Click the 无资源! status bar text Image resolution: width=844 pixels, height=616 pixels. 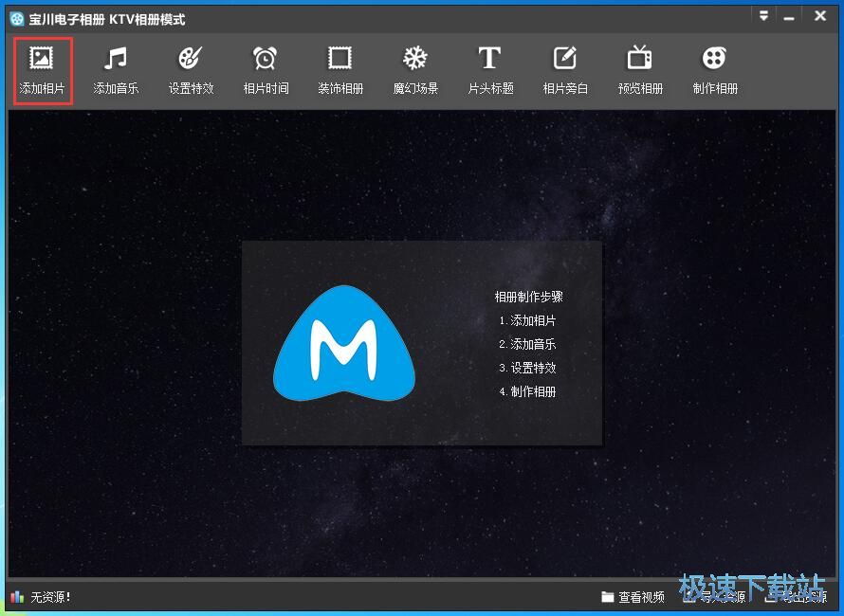[x=50, y=597]
